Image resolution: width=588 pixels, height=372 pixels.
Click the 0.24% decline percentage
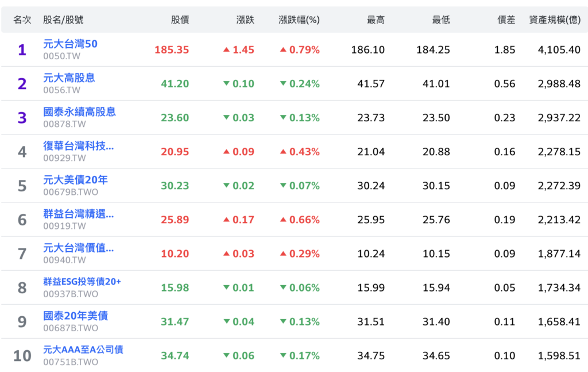click(300, 84)
